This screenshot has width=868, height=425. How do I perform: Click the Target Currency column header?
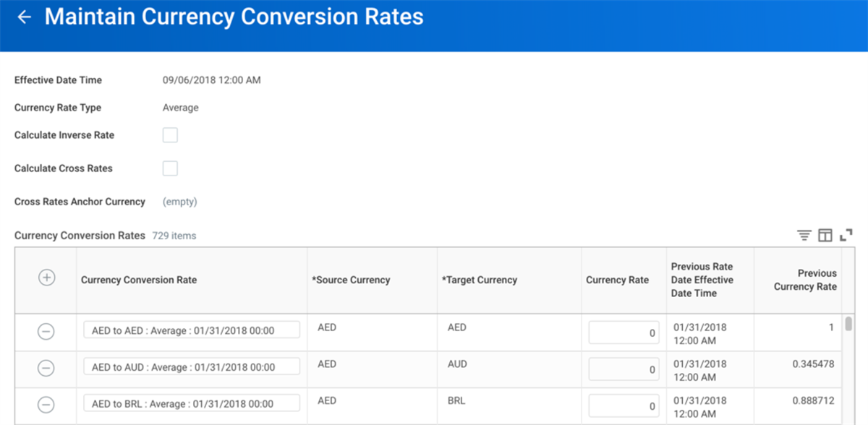tap(480, 280)
